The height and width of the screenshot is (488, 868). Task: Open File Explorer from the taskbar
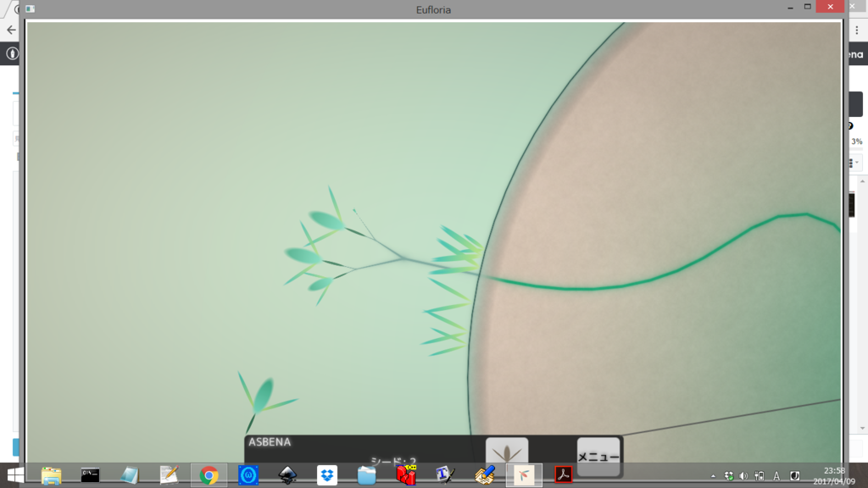(51, 475)
